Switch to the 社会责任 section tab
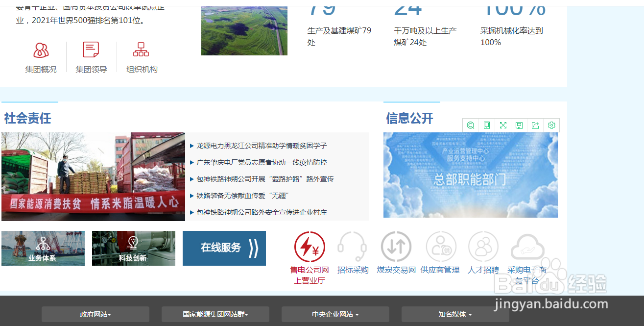Image resolution: width=644 pixels, height=326 pixels. point(27,118)
